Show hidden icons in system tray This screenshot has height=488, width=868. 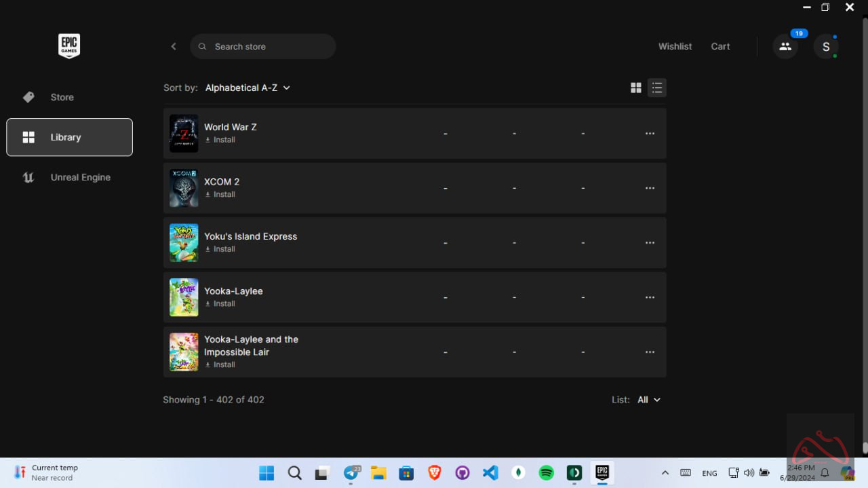click(x=665, y=472)
